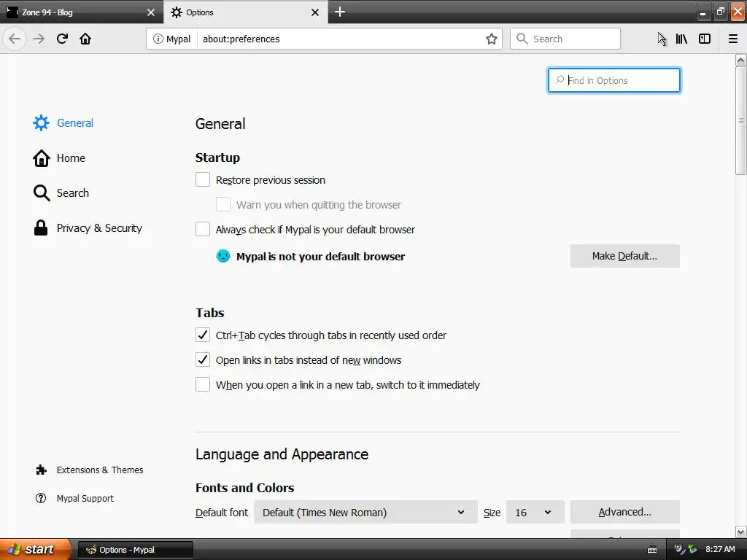747x560 pixels.
Task: Click the Tabs section heading
Action: pyautogui.click(x=209, y=313)
